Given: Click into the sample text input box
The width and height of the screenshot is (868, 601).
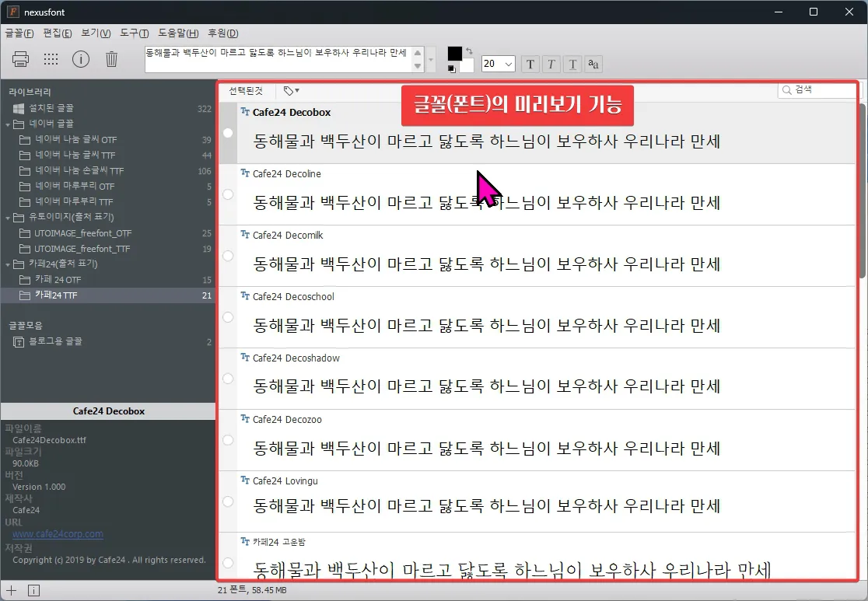Looking at the screenshot, I should coord(279,59).
